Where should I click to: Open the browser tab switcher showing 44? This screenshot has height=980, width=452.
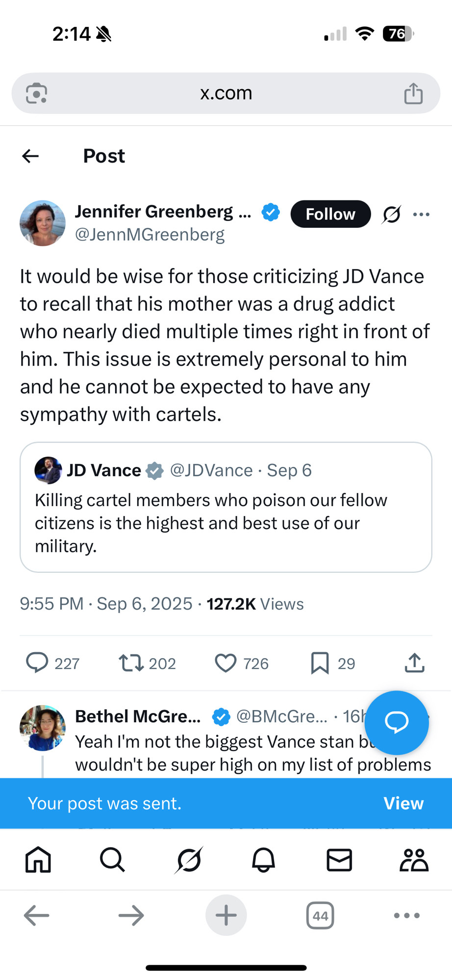pos(320,915)
